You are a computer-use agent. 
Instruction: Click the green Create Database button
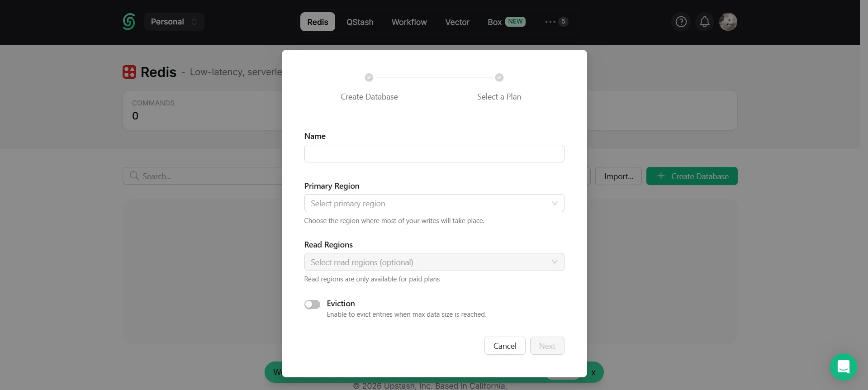tap(692, 176)
